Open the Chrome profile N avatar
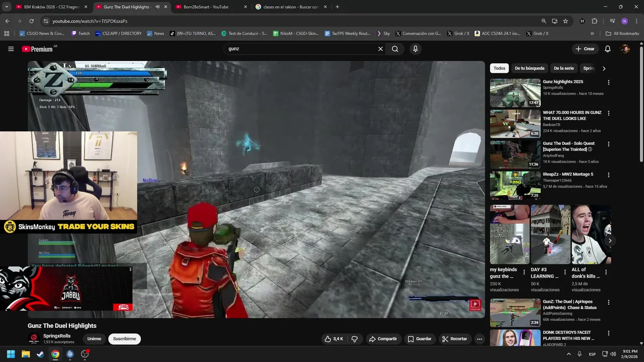 pyautogui.click(x=624, y=21)
